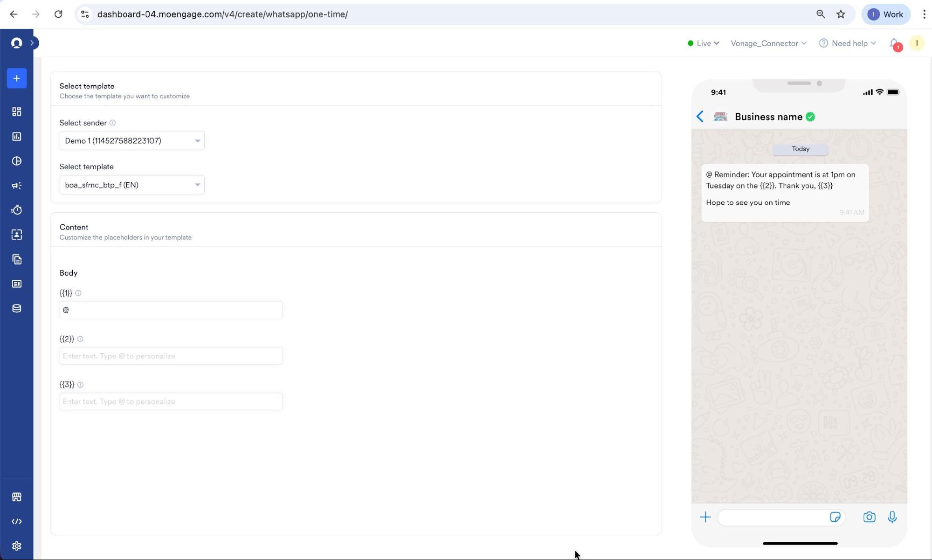Bookmark this page with the star icon

841,14
